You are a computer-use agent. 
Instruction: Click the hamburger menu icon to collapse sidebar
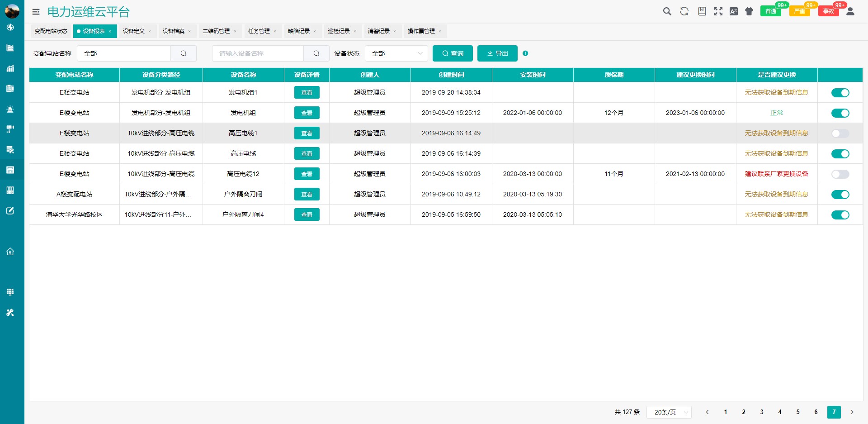coord(36,12)
